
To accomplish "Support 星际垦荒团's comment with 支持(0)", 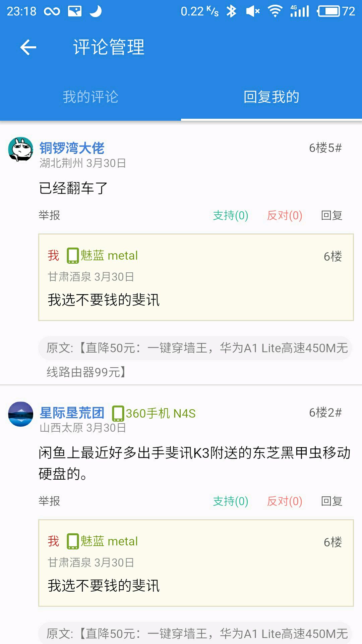I will [x=231, y=501].
